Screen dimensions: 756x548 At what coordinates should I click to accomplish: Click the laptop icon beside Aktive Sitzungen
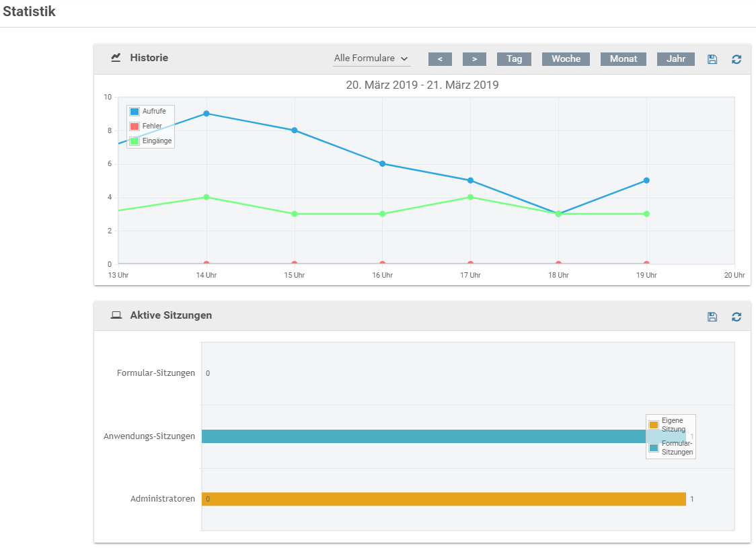pos(116,315)
